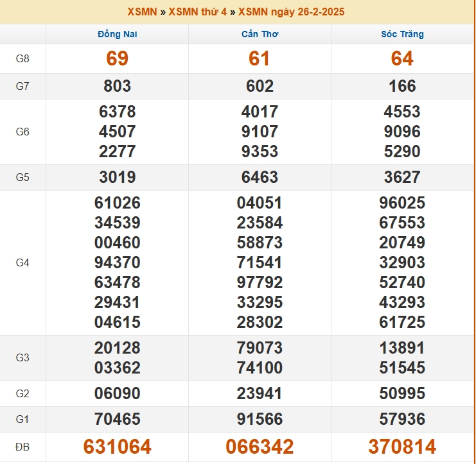The image size is (476, 464).
Task: Click the G4 number 28302
Action: coord(260,322)
